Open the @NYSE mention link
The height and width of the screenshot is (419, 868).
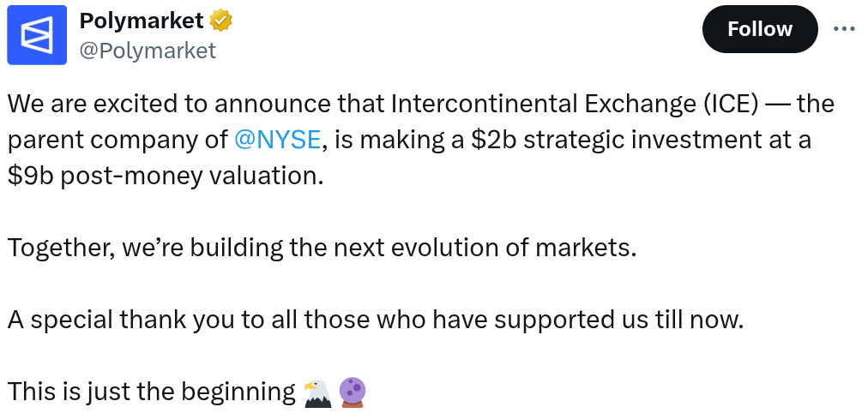pyautogui.click(x=276, y=140)
